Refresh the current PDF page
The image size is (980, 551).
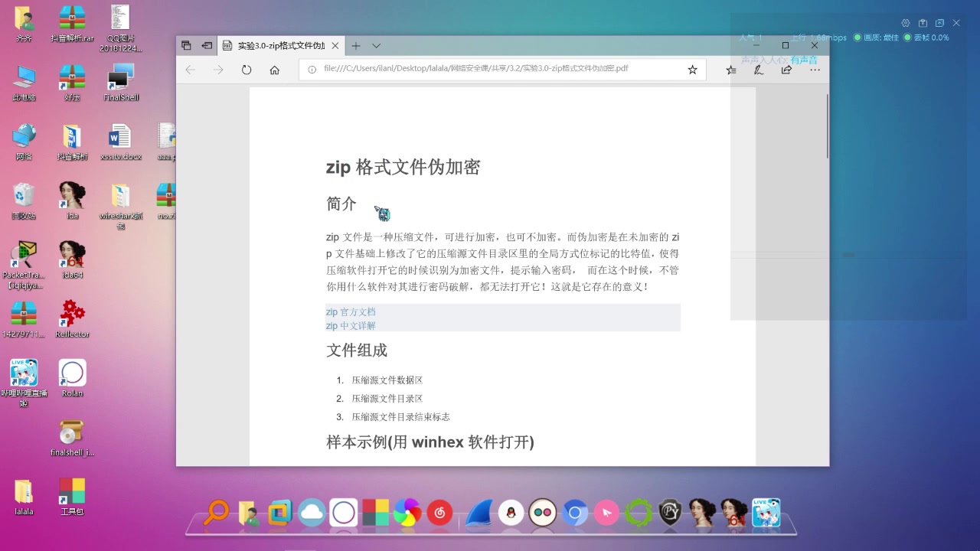point(246,68)
